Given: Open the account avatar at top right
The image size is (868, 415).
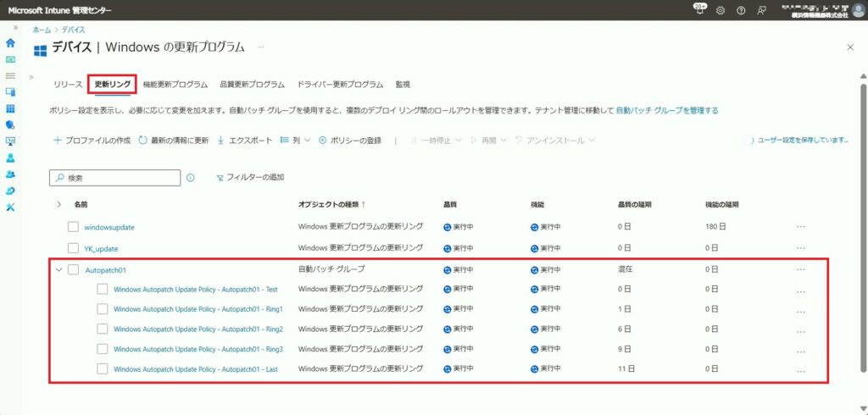Looking at the screenshot, I should coord(858,10).
